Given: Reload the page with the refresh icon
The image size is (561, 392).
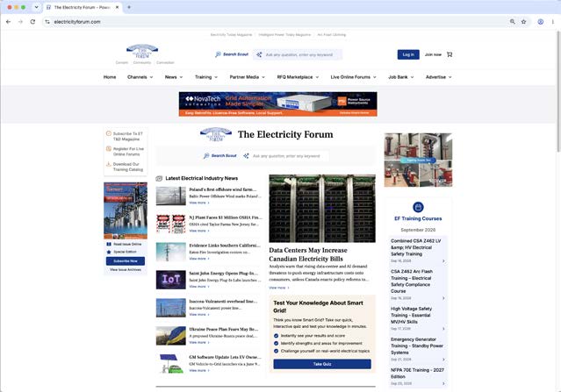Looking at the screenshot, I should pyautogui.click(x=32, y=22).
